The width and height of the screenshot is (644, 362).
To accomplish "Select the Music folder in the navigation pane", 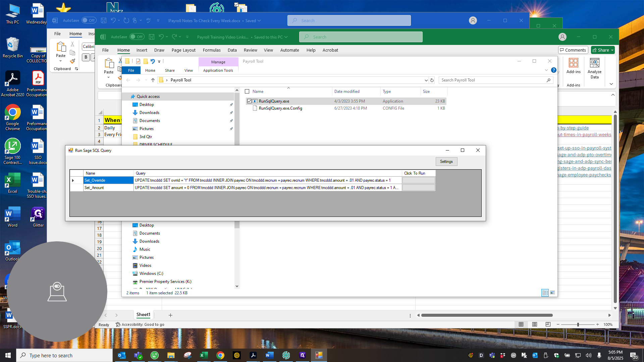I will [145, 249].
